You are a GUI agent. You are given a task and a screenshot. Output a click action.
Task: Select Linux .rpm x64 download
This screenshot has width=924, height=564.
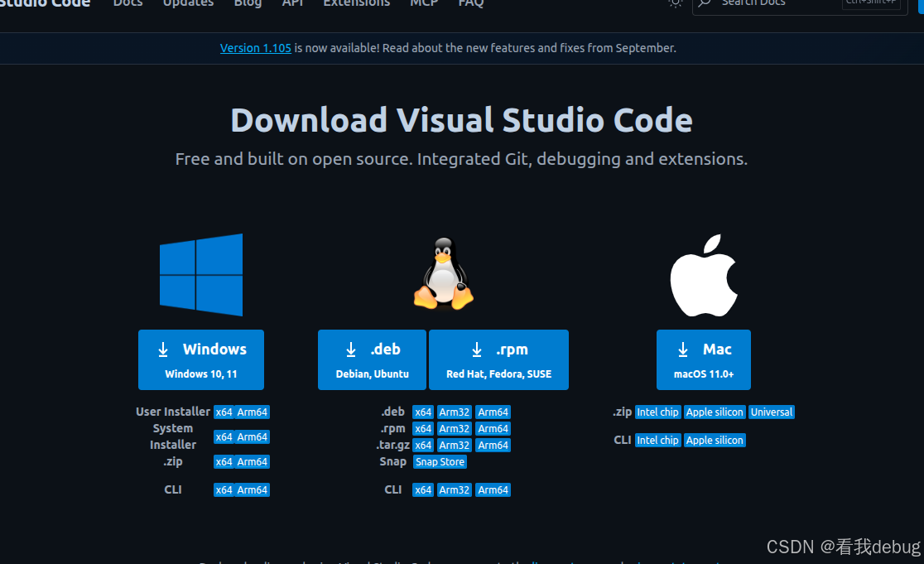click(x=423, y=428)
